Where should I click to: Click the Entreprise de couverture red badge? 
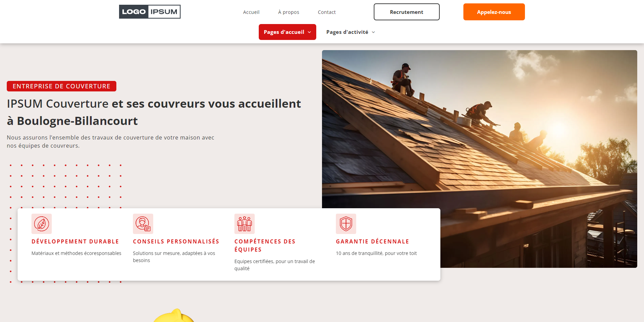tap(62, 86)
